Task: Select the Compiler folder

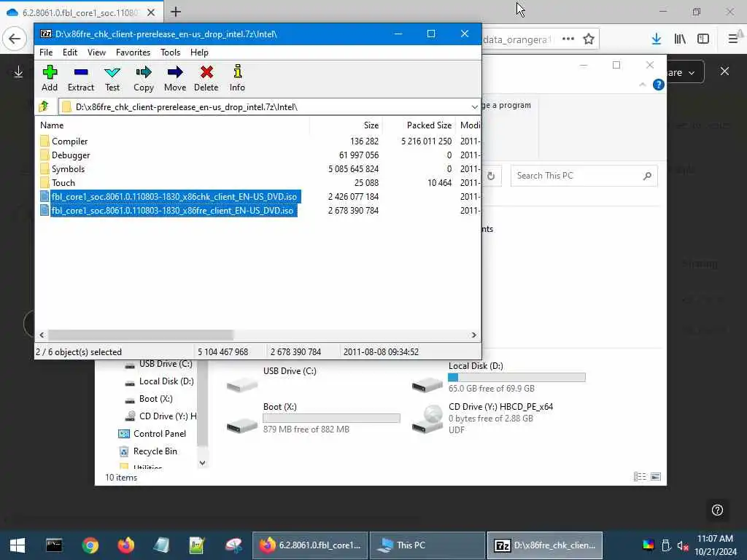Action: coord(69,141)
